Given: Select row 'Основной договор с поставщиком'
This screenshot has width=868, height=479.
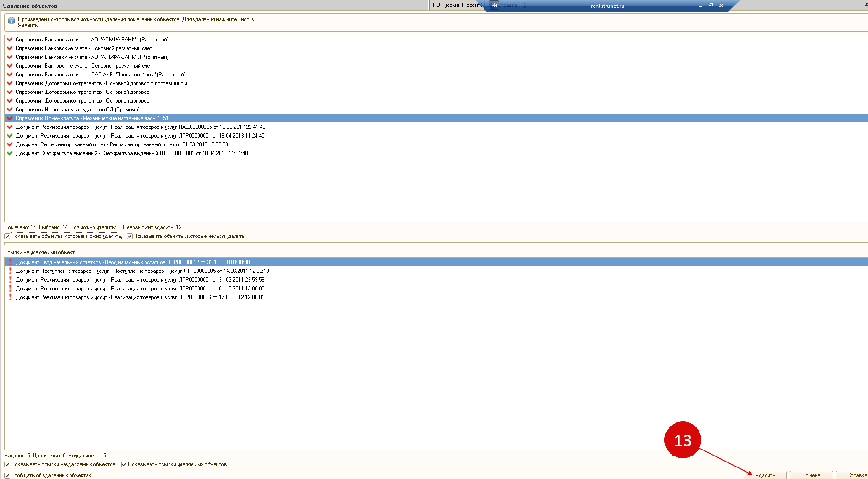Looking at the screenshot, I should click(x=436, y=83).
